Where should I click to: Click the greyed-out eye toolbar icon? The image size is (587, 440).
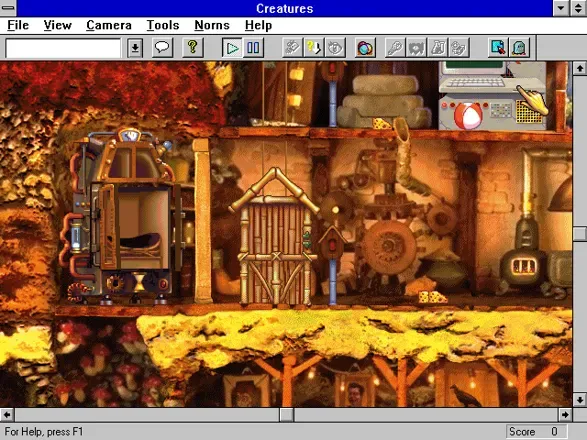[x=335, y=48]
